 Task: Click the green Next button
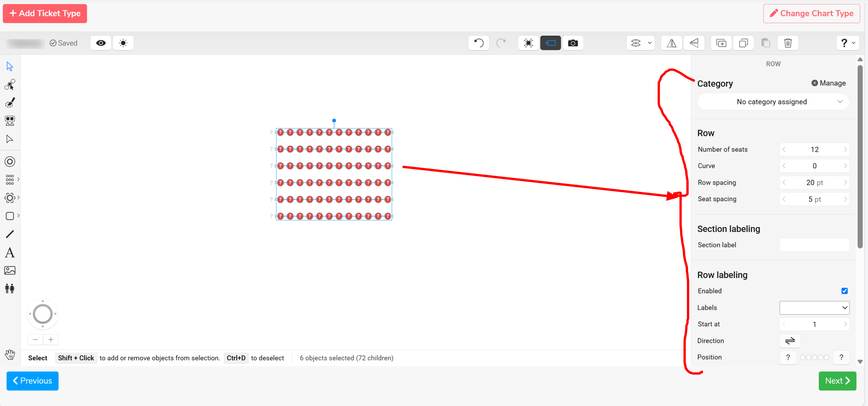(x=837, y=381)
